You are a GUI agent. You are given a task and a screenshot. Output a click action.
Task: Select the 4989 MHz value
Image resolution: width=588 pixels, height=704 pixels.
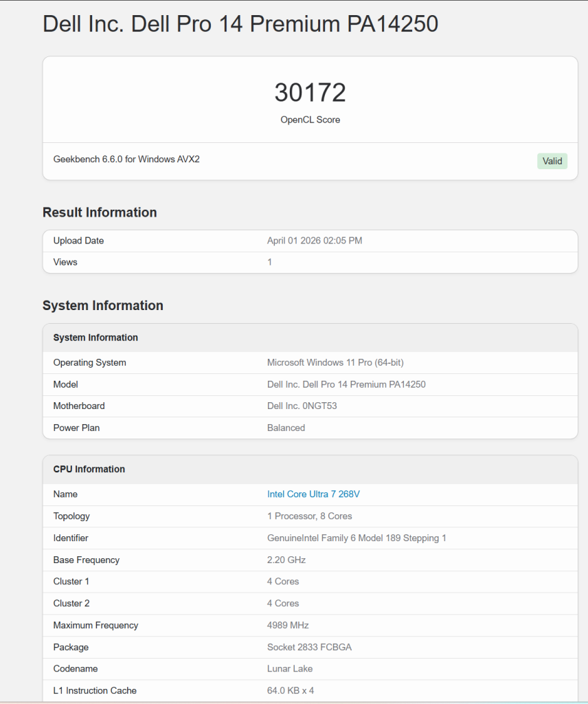tap(288, 626)
